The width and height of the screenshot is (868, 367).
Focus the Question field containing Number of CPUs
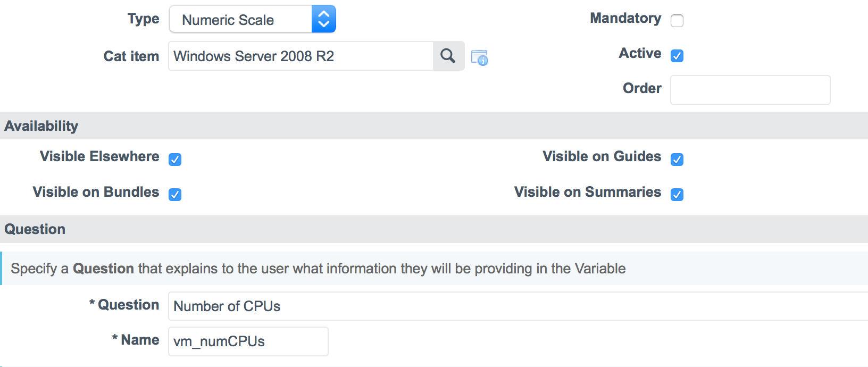tap(516, 306)
